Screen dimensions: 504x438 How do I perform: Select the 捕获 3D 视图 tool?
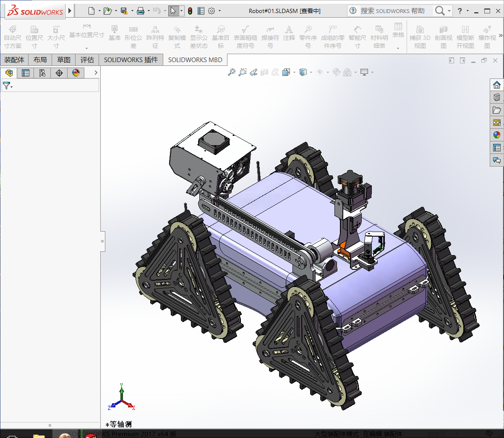tap(420, 35)
